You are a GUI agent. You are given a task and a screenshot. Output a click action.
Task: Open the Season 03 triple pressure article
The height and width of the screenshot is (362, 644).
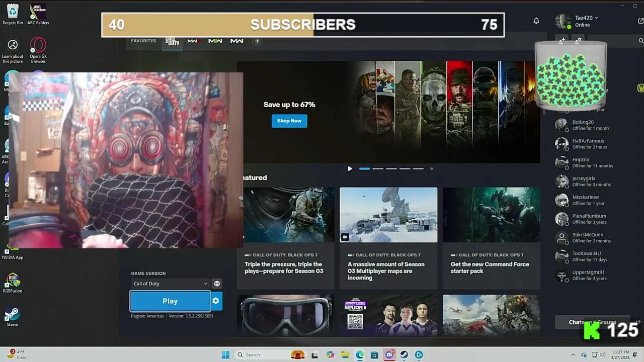tap(285, 238)
